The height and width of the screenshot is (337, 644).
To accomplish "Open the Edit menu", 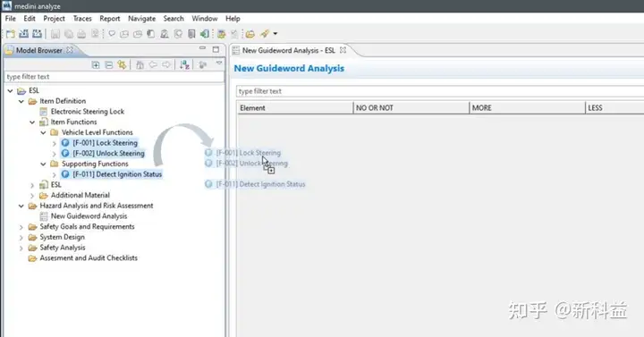I will coord(30,19).
